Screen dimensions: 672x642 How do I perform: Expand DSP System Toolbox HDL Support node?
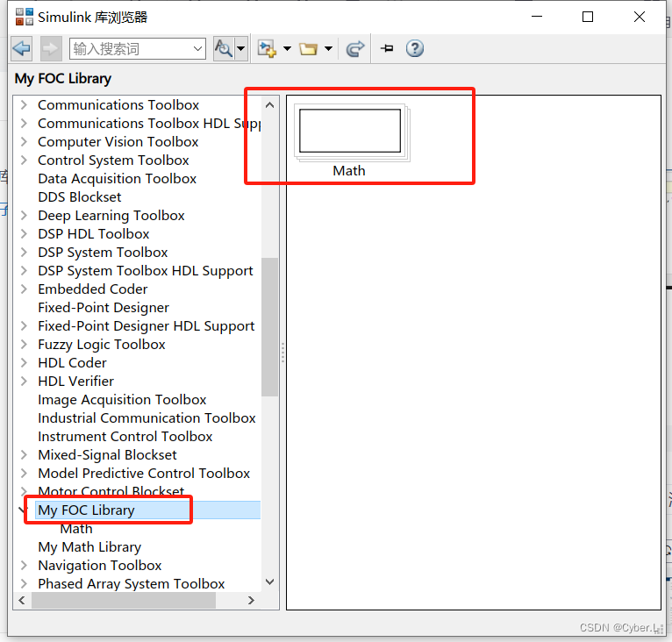(24, 270)
